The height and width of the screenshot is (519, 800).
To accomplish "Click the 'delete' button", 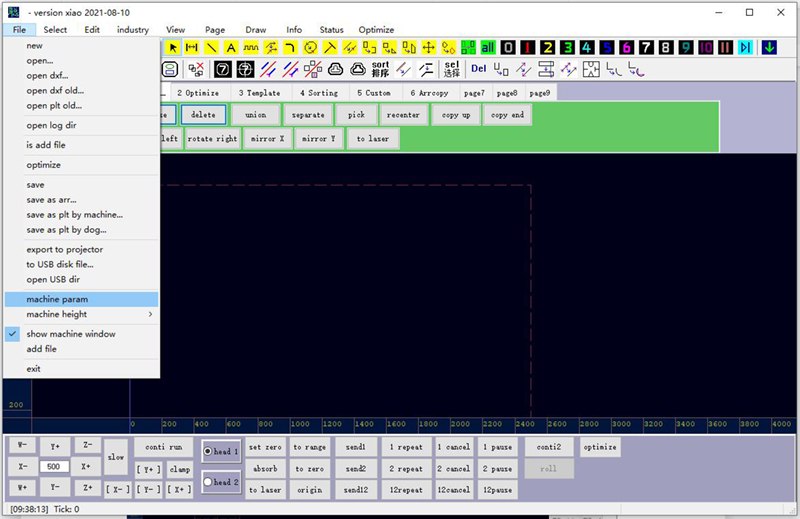I will tap(203, 115).
